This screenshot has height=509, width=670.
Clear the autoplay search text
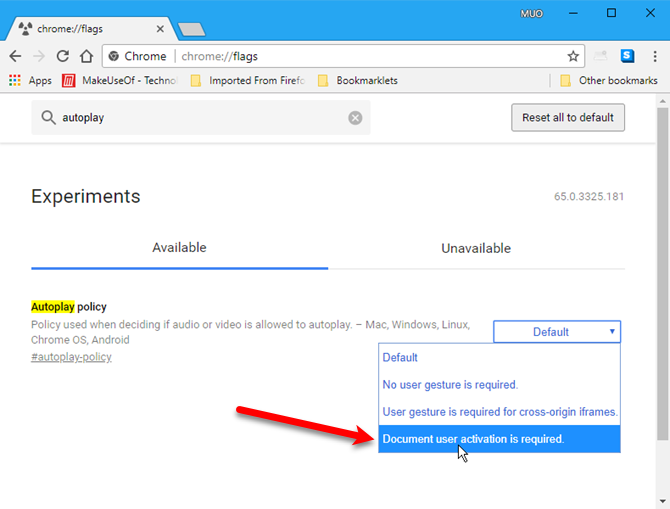tap(355, 118)
